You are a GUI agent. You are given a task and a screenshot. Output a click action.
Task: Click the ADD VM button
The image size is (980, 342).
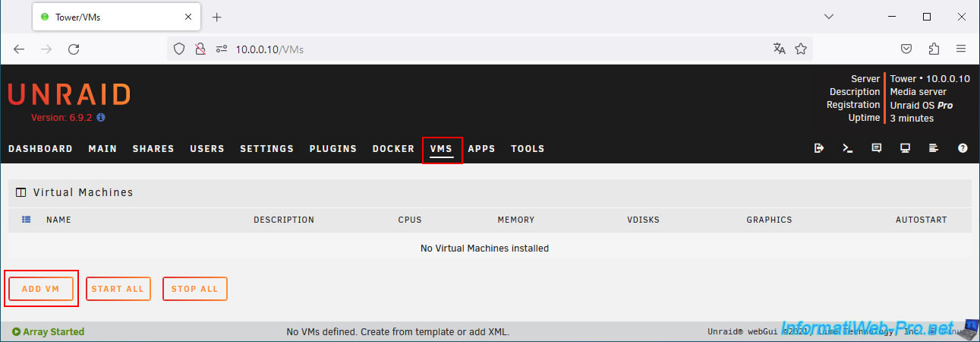point(41,289)
